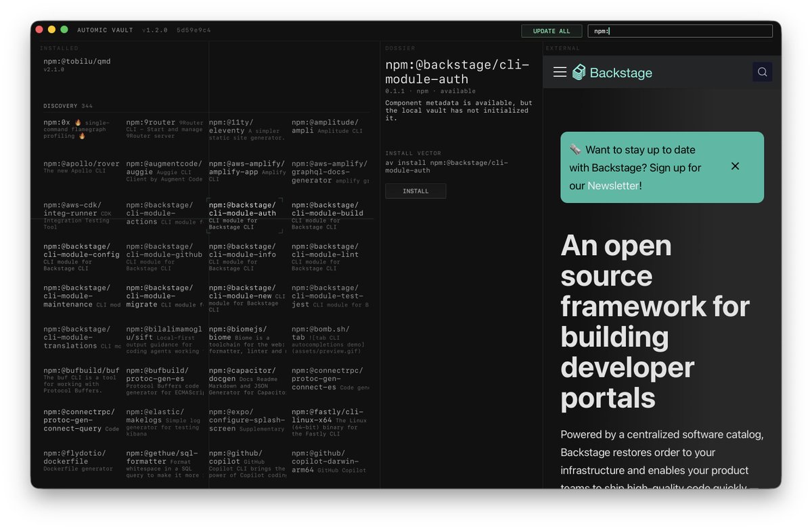Image resolution: width=812 pixels, height=529 pixels.
Task: Click the INSTALL button
Action: tap(415, 191)
